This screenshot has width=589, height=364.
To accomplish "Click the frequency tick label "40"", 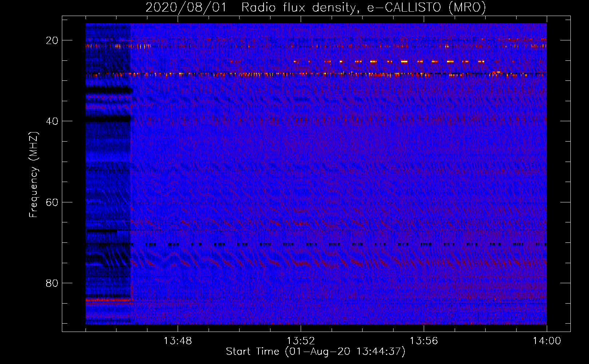I will pos(52,121).
